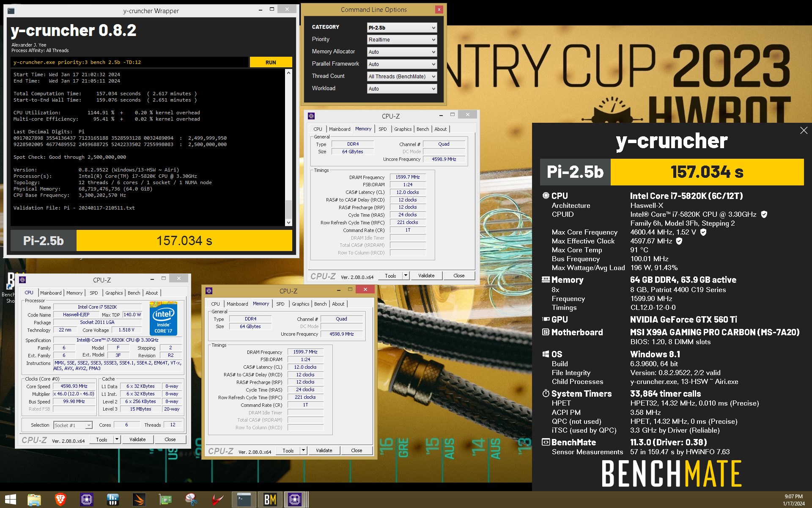
Task: Close the BenchMate result overlay X
Action: [x=804, y=130]
